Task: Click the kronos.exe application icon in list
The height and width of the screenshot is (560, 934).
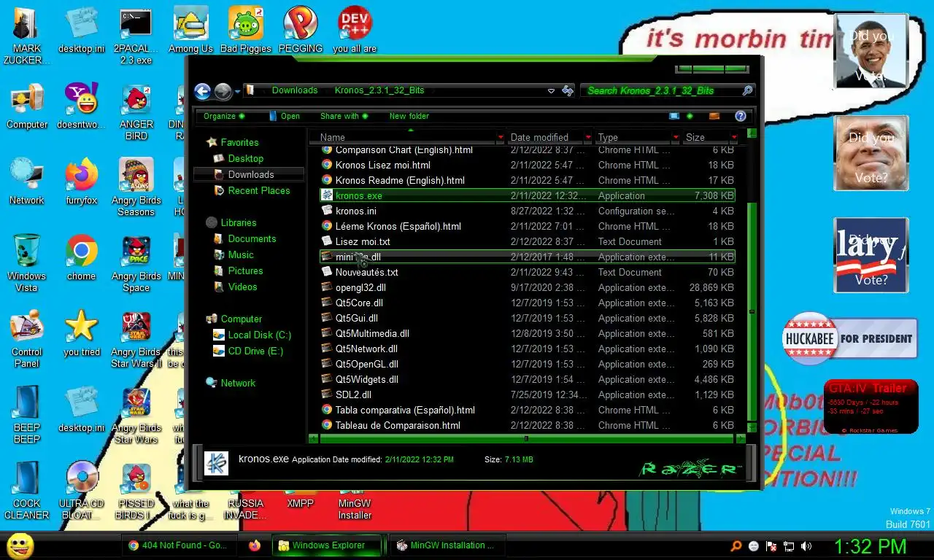Action: click(x=328, y=195)
